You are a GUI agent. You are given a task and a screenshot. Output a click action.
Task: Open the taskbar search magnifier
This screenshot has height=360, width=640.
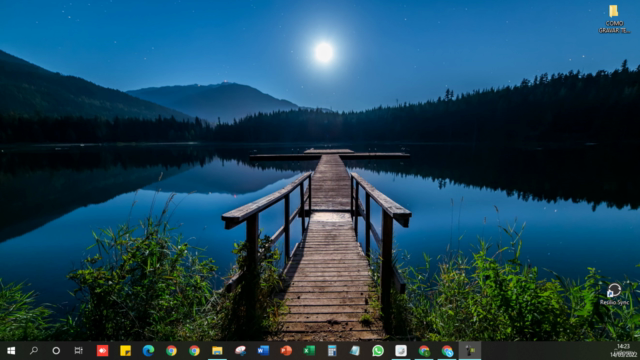[x=34, y=351]
